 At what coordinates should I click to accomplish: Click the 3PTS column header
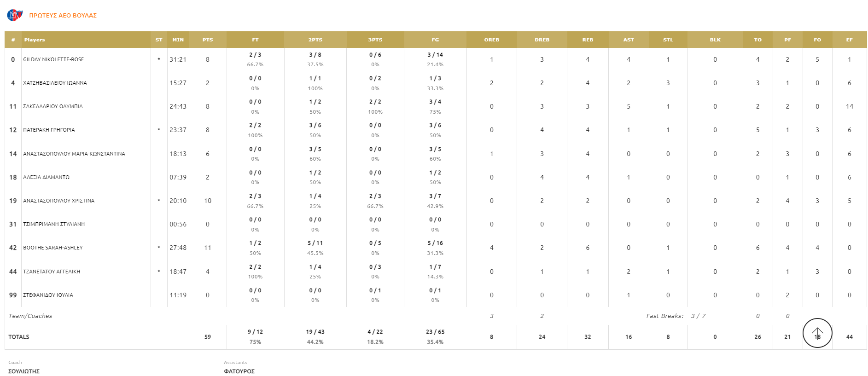tap(375, 40)
